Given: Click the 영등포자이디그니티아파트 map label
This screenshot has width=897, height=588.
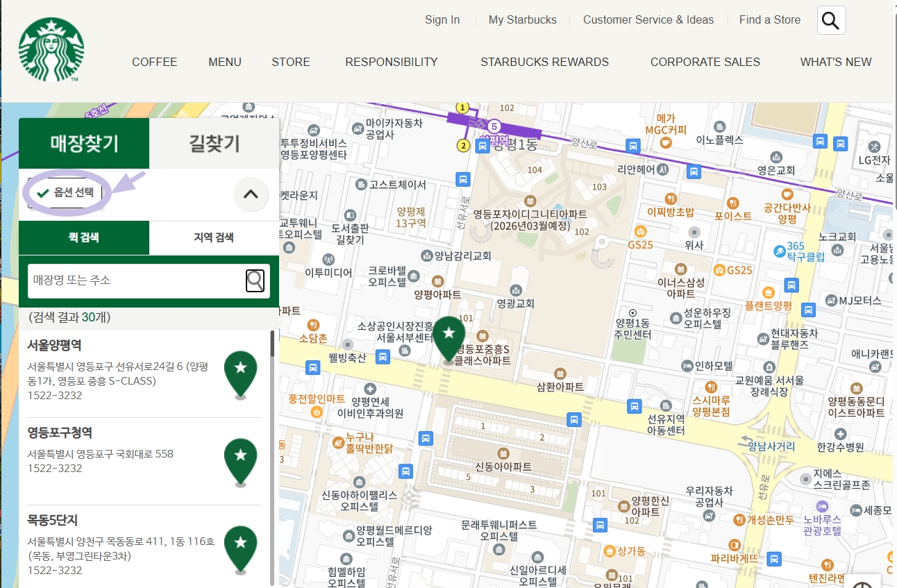Looking at the screenshot, I should [530, 219].
